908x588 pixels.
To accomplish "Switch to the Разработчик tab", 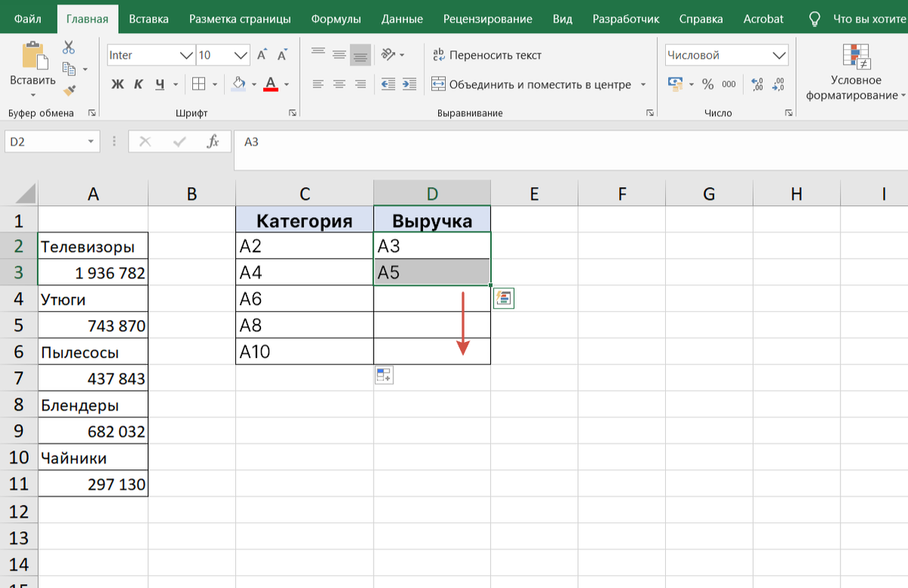I will click(626, 19).
